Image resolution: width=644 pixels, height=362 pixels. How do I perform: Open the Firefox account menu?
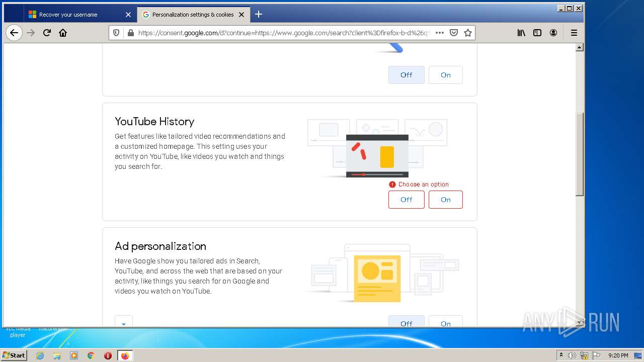(553, 33)
